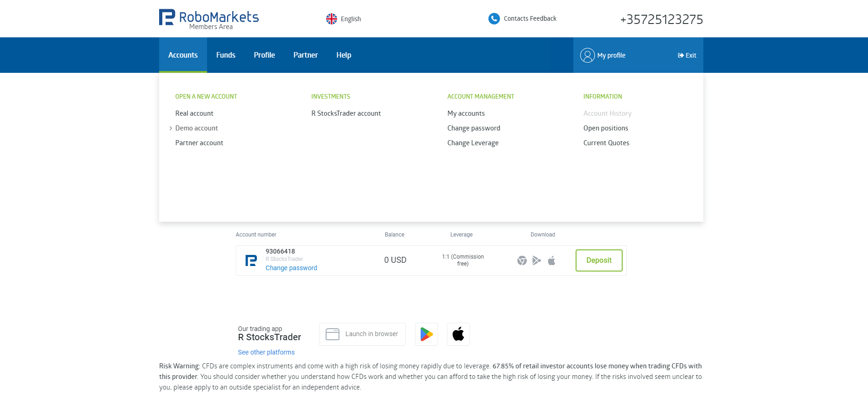Viewport: 868px width, 402px height.
Task: Click Launch in browser button
Action: tap(363, 334)
